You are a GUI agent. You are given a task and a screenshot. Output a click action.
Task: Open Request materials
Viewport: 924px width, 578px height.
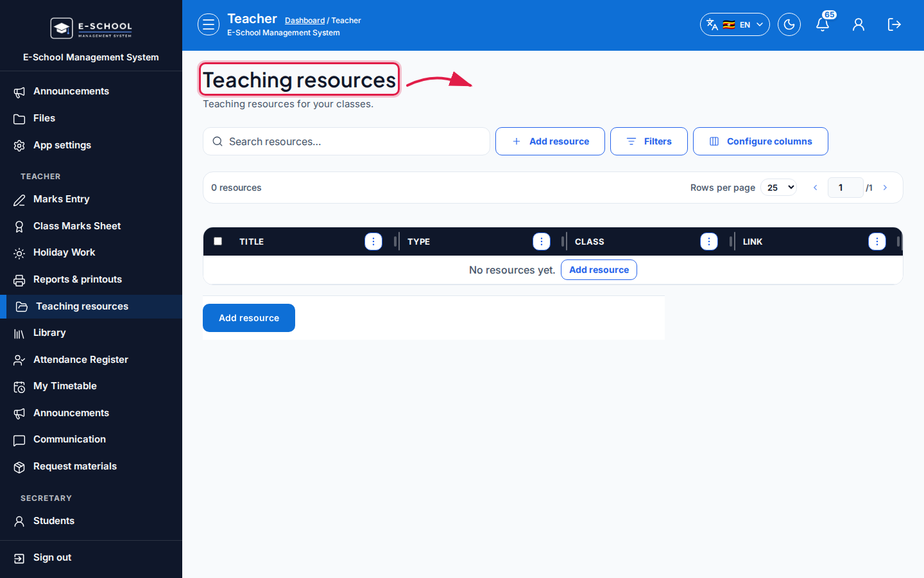click(x=91, y=466)
